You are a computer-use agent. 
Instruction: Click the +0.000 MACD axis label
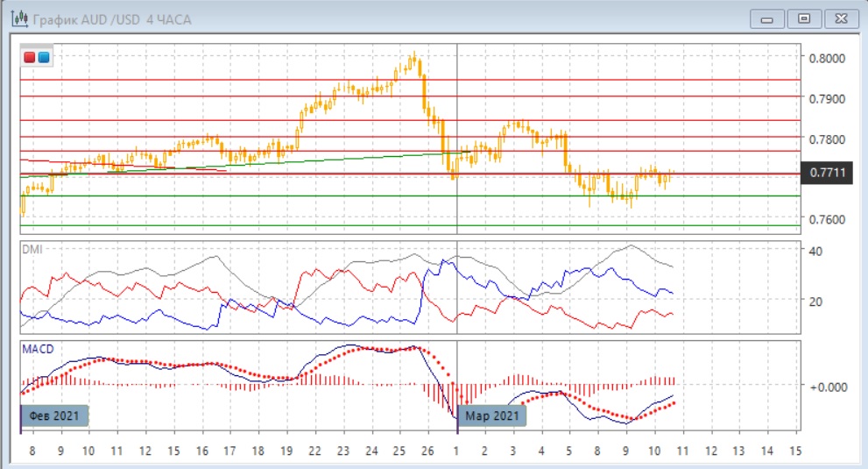828,387
